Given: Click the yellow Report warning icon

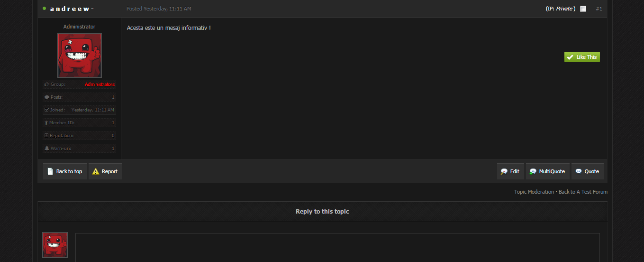Looking at the screenshot, I should point(96,171).
